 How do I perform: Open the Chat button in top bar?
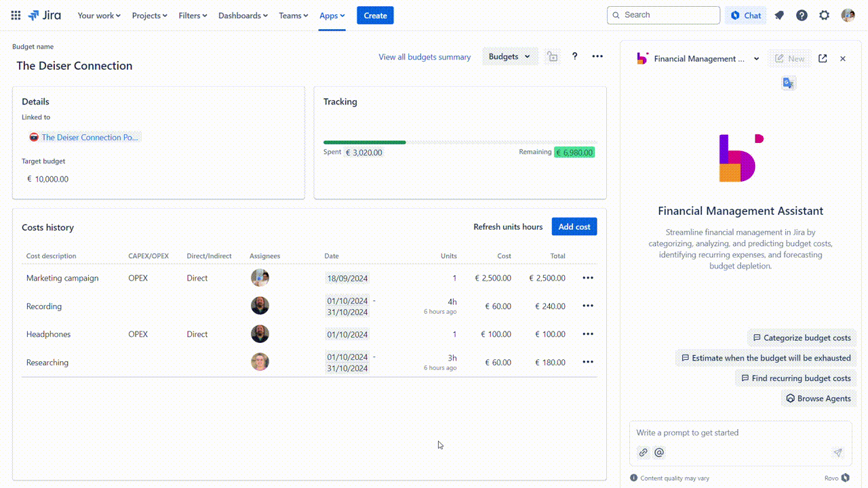coord(746,15)
